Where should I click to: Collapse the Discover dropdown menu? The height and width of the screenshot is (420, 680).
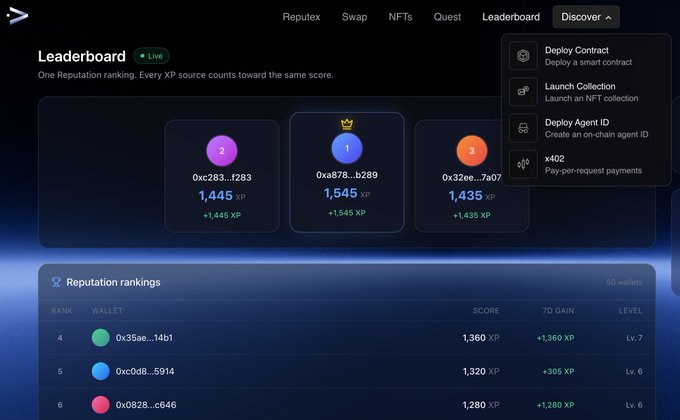[586, 17]
